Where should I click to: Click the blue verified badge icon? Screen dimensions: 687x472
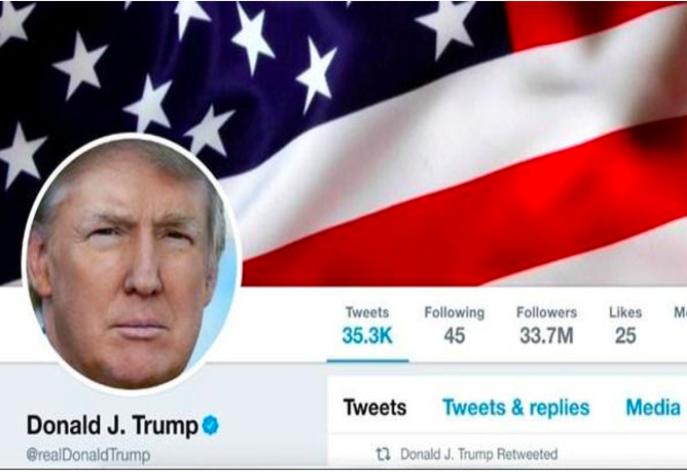tap(210, 425)
